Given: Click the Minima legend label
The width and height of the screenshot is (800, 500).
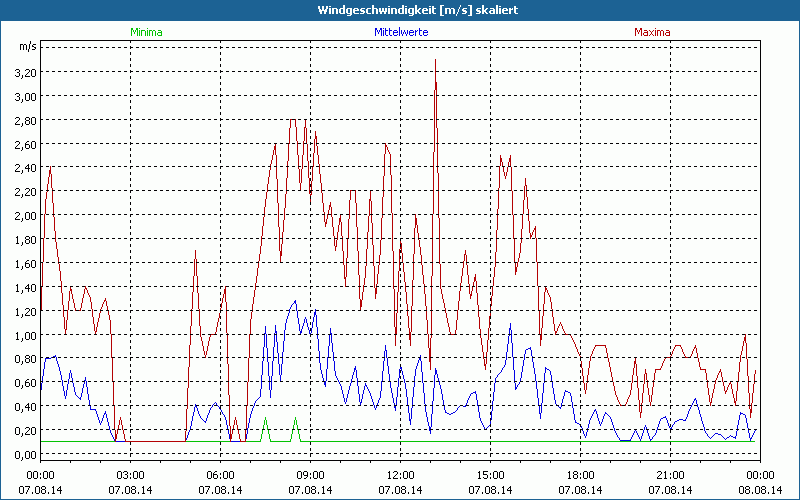Looking at the screenshot, I should [x=146, y=32].
